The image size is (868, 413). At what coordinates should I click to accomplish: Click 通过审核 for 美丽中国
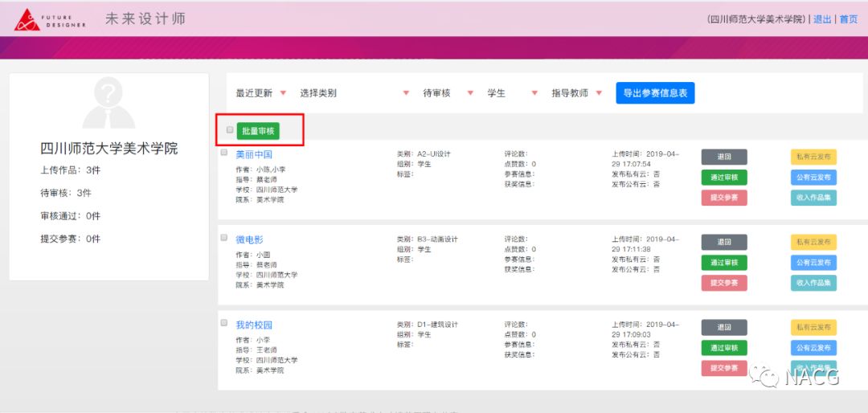pos(724,178)
